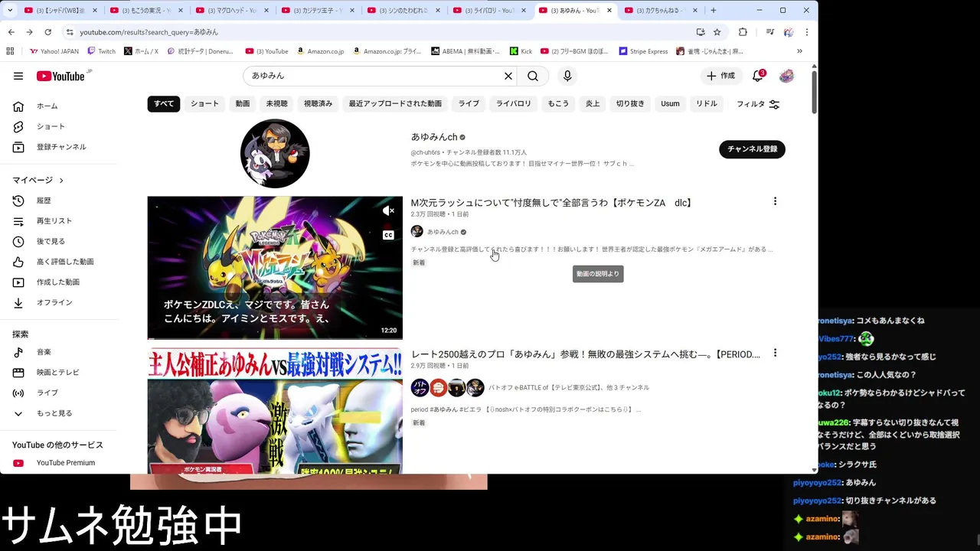Open the M次元ラッシュについて video title
The width and height of the screenshot is (980, 551).
click(x=552, y=203)
